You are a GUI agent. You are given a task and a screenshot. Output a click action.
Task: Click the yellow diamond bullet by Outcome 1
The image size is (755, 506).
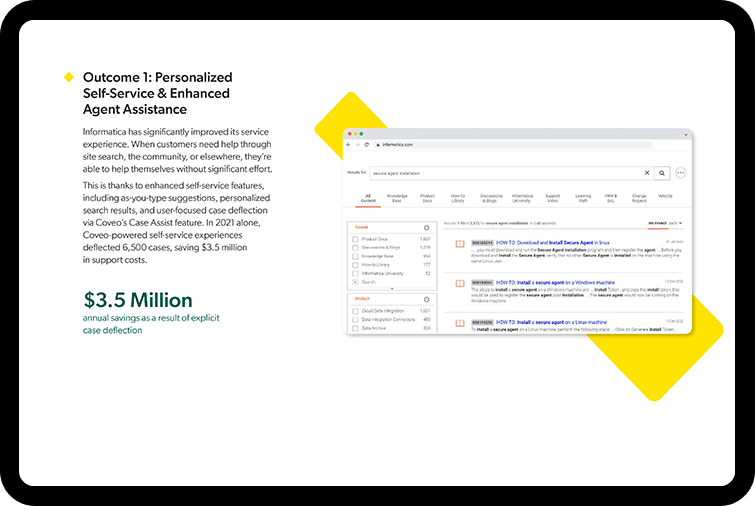[69, 77]
